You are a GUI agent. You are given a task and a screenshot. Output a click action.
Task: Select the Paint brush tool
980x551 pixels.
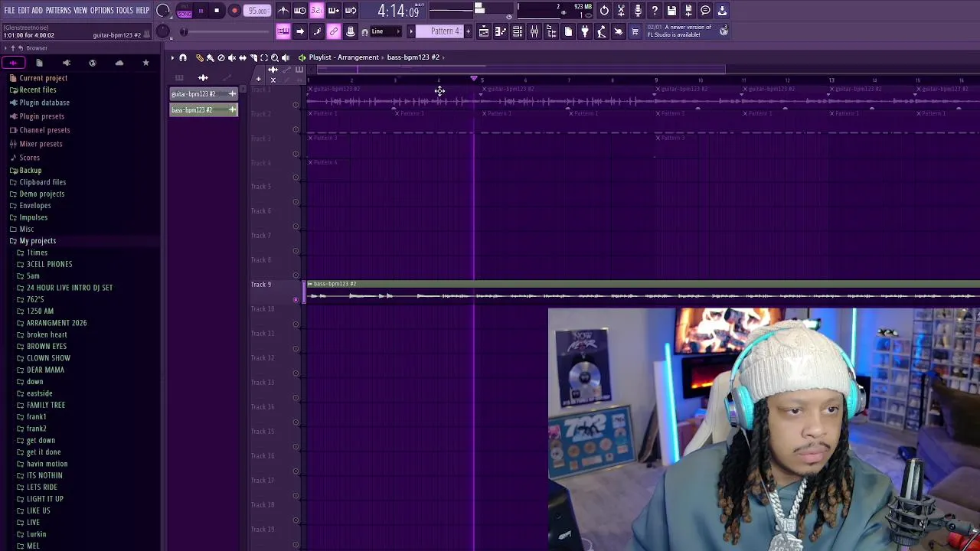211,57
